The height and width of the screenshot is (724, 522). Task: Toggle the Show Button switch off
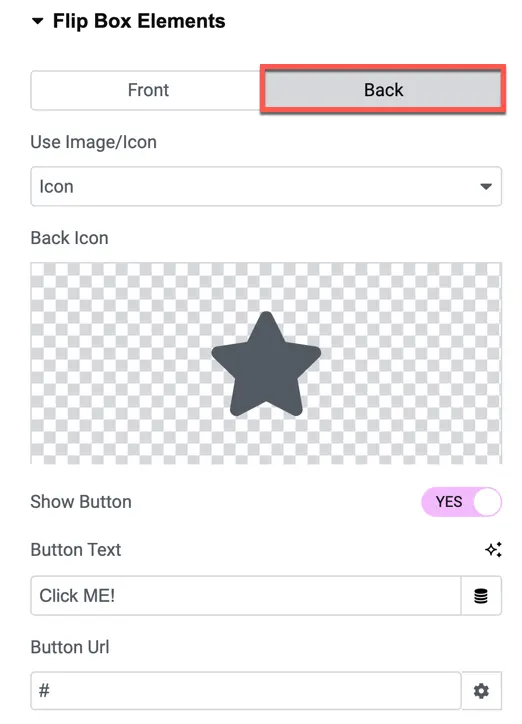[461, 501]
